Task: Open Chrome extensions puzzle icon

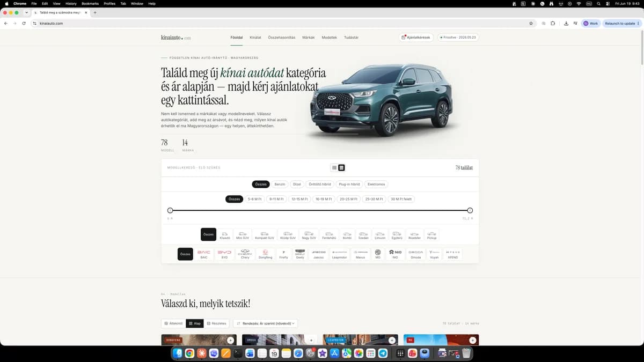Action: pyautogui.click(x=553, y=24)
